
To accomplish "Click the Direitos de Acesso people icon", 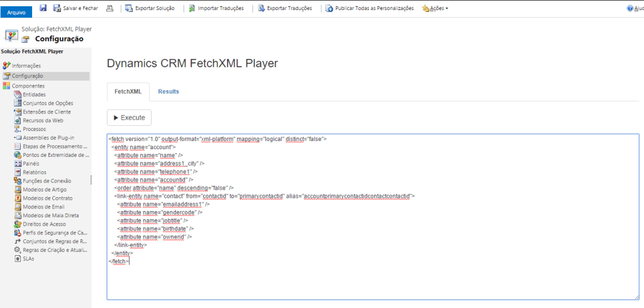I will point(18,224).
